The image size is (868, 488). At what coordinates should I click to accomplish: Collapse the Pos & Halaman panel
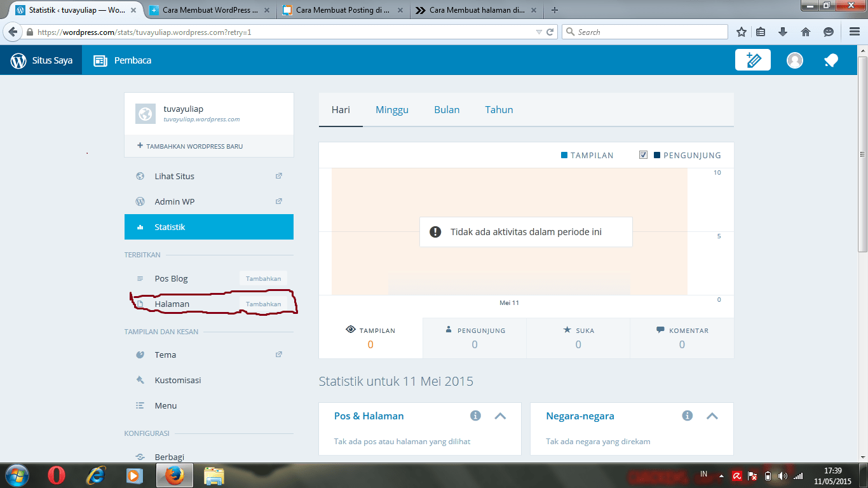pos(500,416)
